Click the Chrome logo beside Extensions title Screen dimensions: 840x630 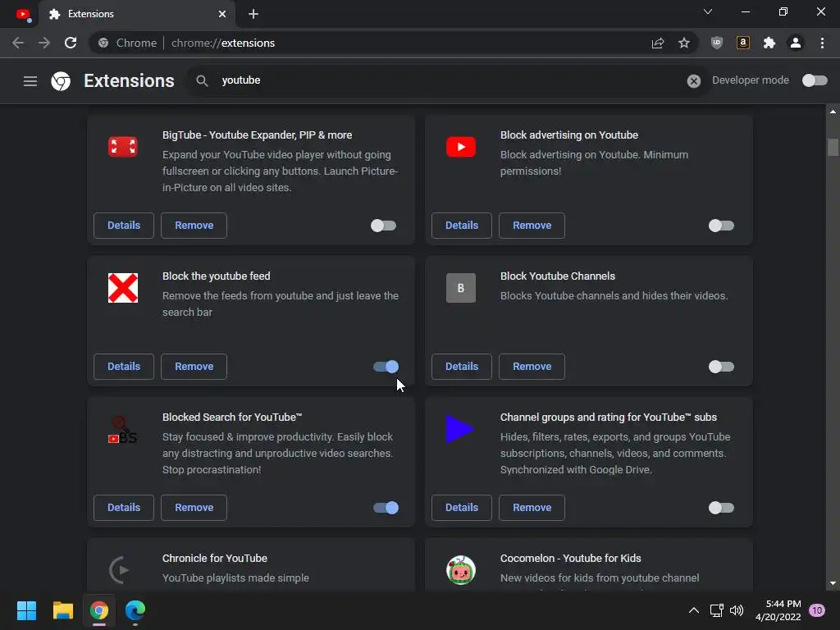(61, 81)
